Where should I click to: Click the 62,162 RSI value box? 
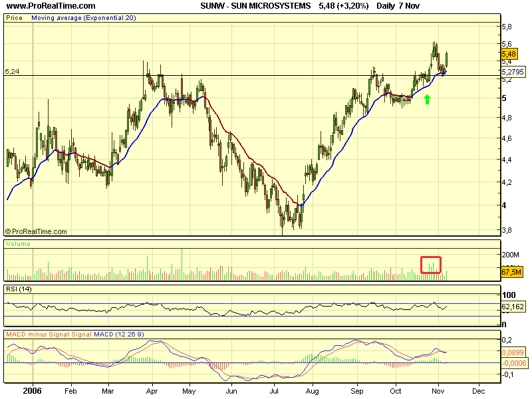(x=513, y=307)
